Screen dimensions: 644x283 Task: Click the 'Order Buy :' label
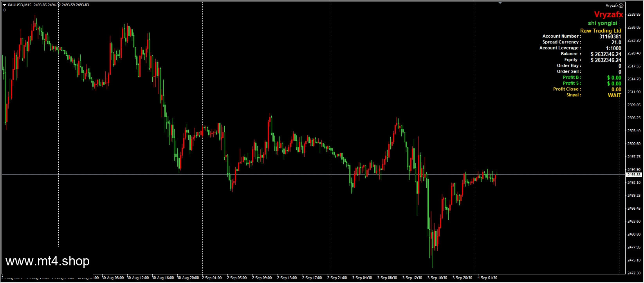[569, 65]
